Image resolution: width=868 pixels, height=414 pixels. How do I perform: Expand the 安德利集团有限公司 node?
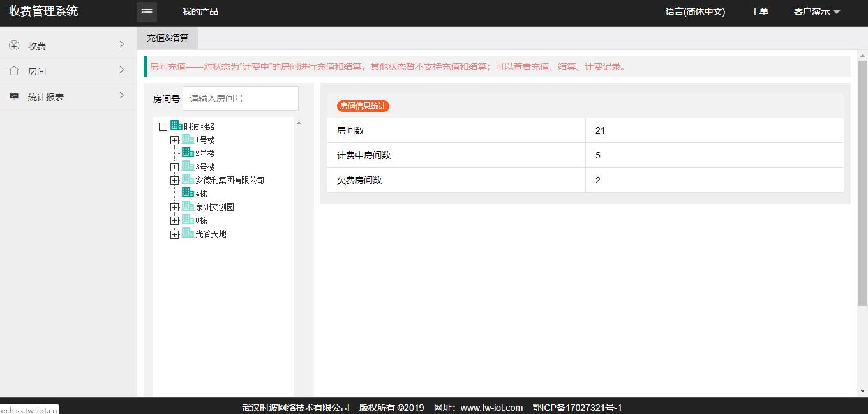(174, 180)
